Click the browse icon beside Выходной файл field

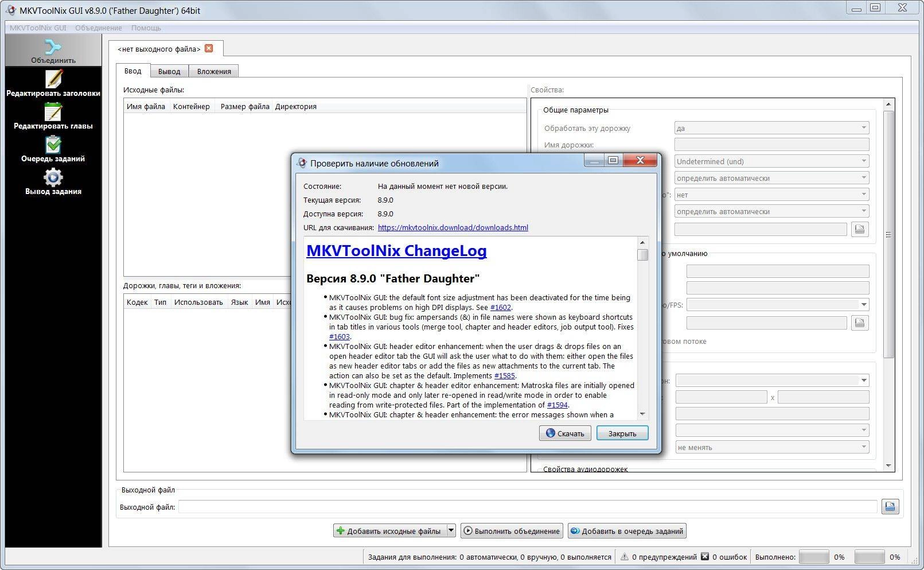pos(890,506)
